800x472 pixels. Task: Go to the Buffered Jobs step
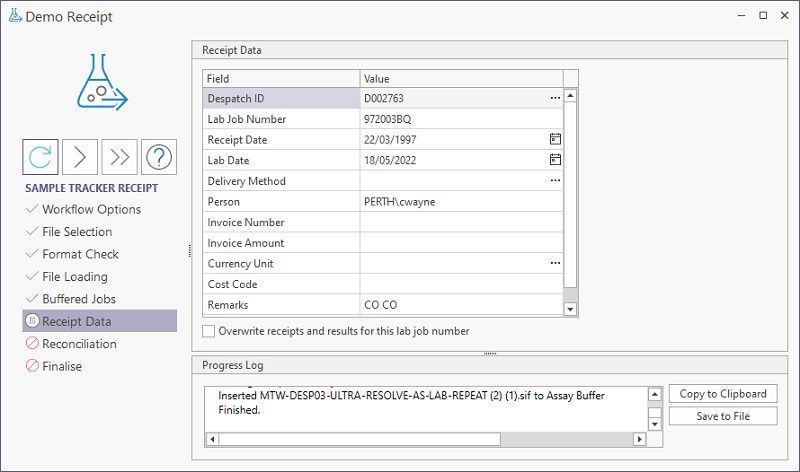[79, 299]
